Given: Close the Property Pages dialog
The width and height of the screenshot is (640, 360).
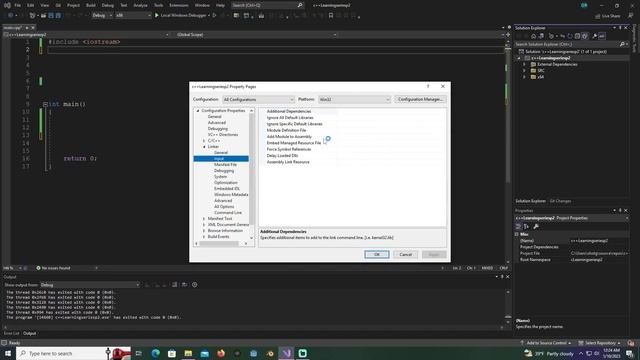Looking at the screenshot, I should 443,87.
